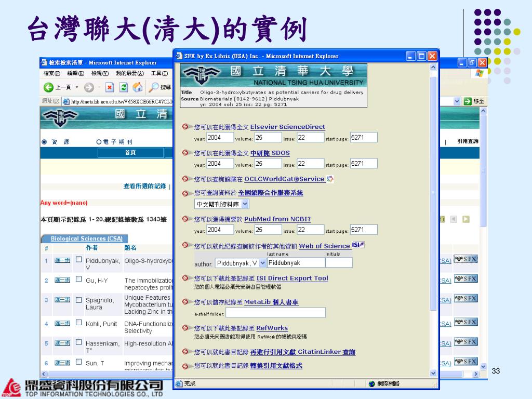This screenshot has width=532, height=399.
Task: Click the next results page arrow icon
Action: [x=466, y=219]
